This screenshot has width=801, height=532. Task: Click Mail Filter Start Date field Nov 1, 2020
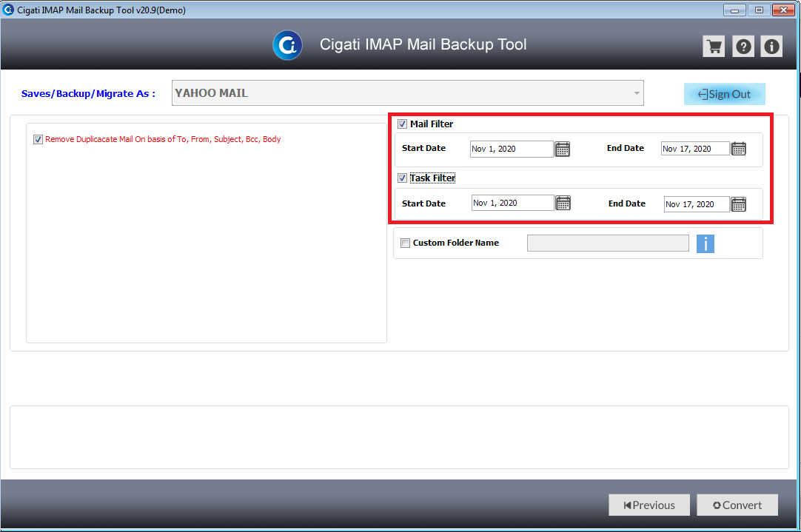point(512,149)
